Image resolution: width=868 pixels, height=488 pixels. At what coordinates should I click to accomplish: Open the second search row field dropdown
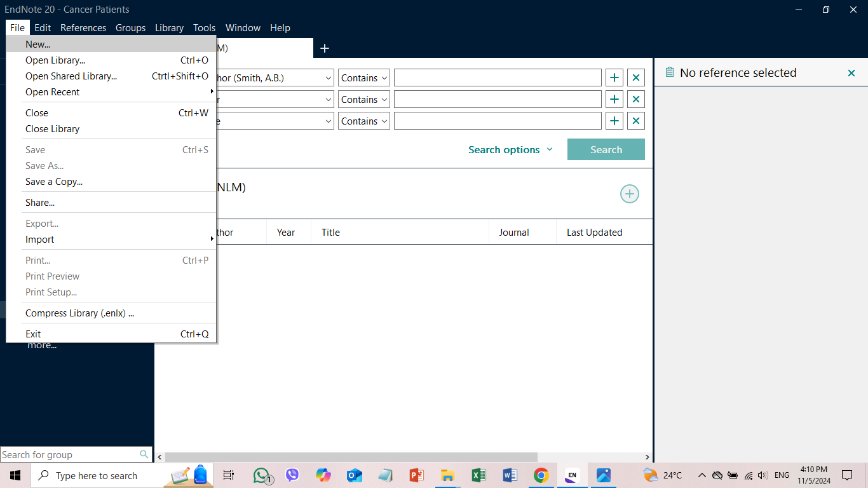(x=329, y=100)
